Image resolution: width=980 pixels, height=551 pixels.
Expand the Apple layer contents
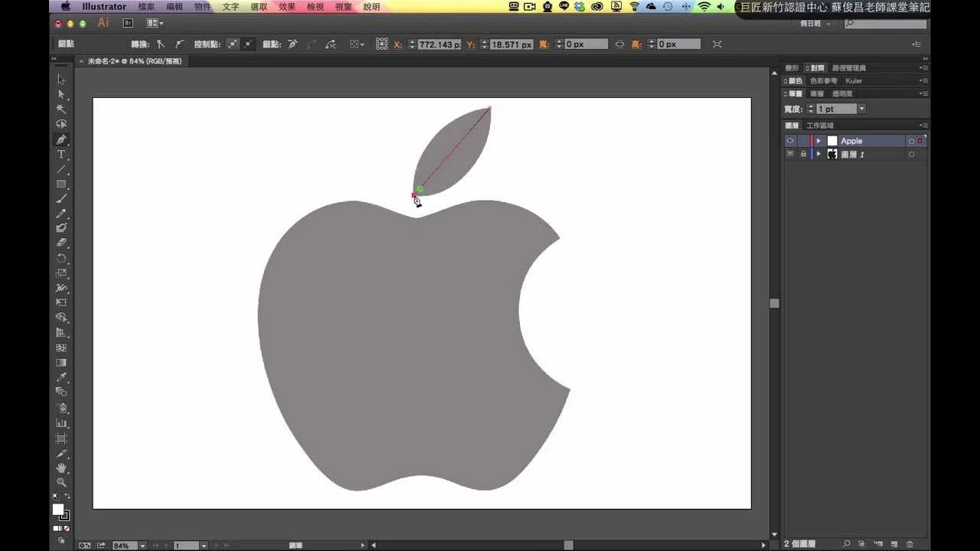click(818, 141)
